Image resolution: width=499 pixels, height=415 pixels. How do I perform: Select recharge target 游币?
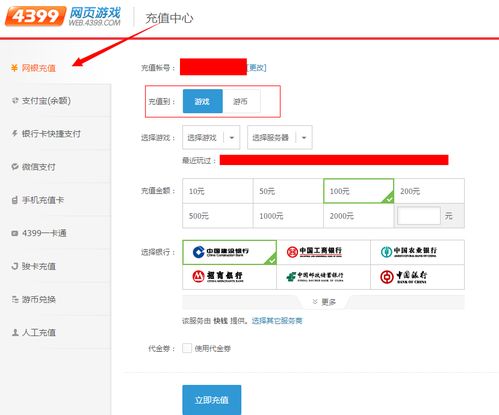click(241, 101)
